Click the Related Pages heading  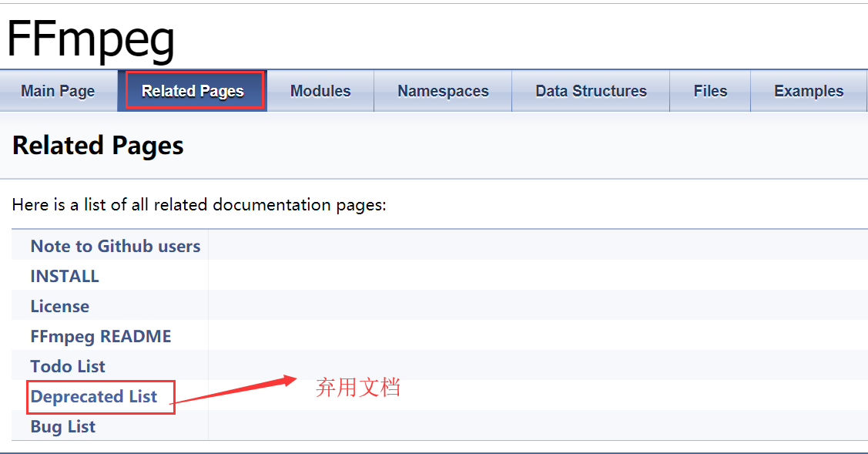98,146
